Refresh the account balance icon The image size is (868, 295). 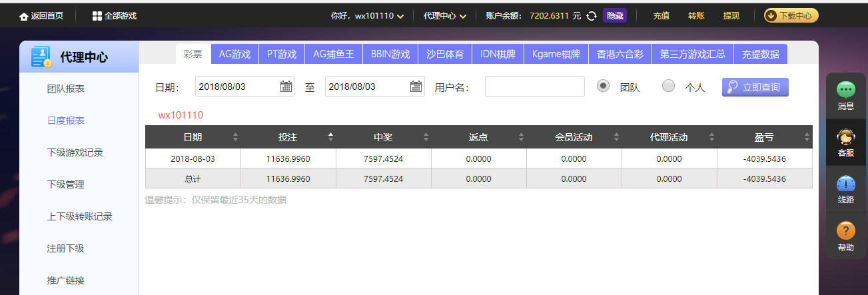tap(591, 16)
